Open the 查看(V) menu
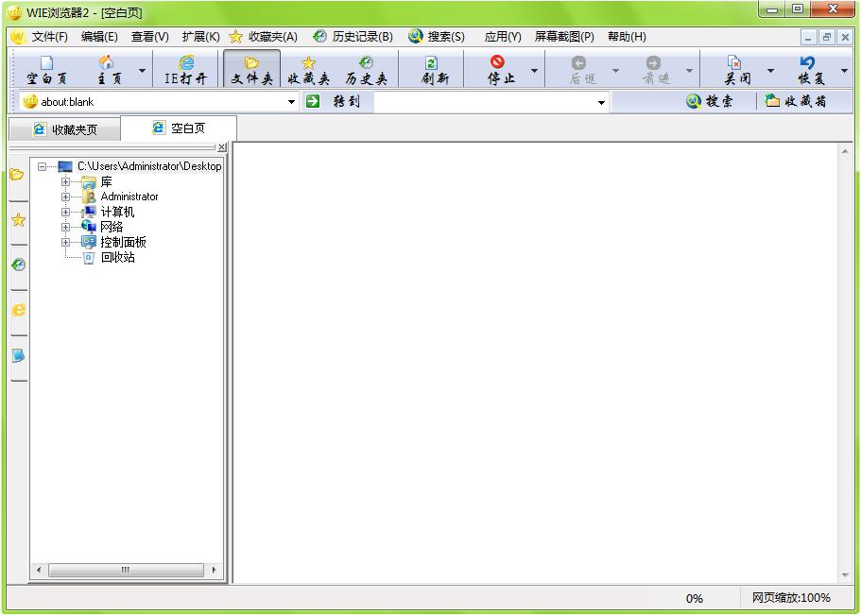 point(150,37)
